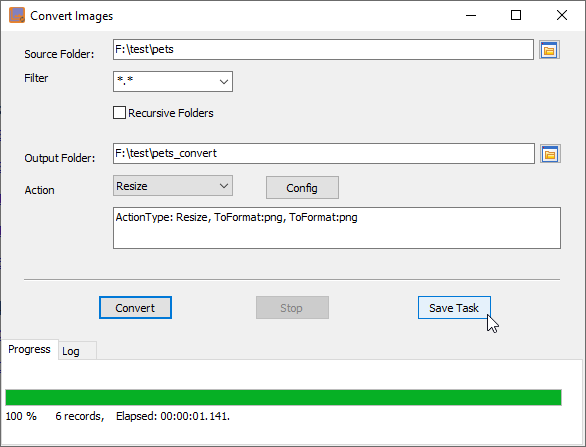Browse for the source folder icon
The height and width of the screenshot is (447, 586).
[x=549, y=50]
